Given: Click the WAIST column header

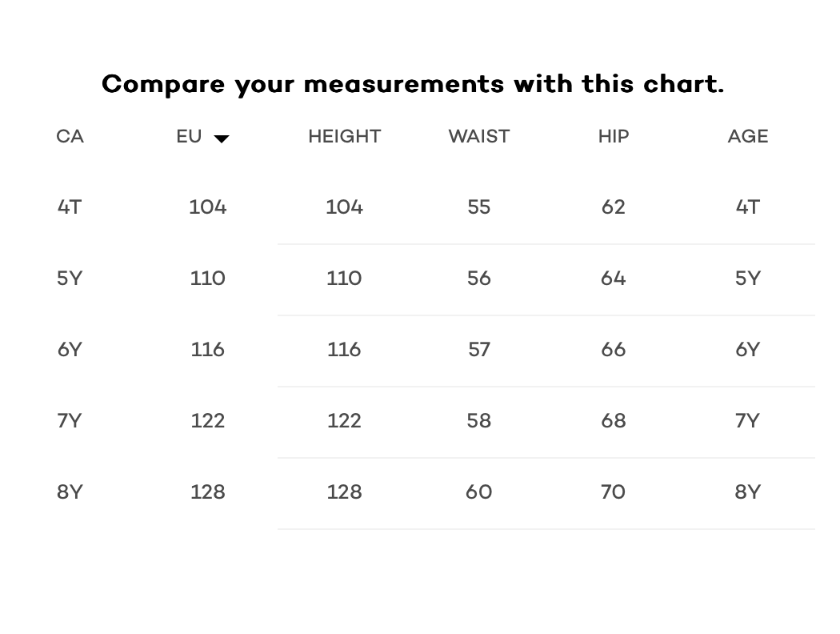Looking at the screenshot, I should 479,137.
